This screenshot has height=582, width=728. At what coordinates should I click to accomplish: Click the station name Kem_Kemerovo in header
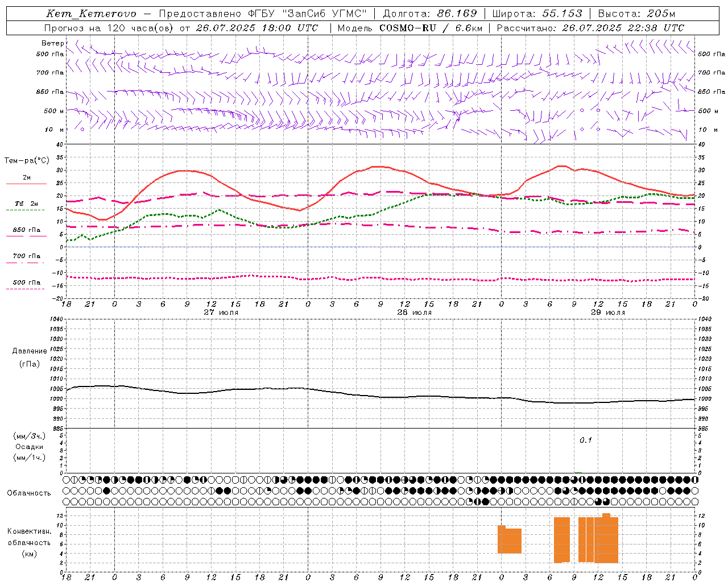coord(91,14)
